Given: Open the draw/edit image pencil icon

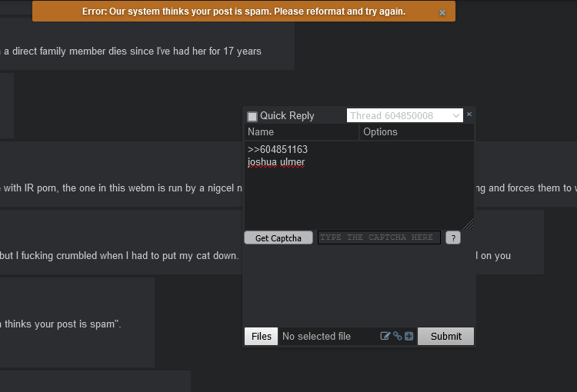Looking at the screenshot, I should (x=385, y=336).
